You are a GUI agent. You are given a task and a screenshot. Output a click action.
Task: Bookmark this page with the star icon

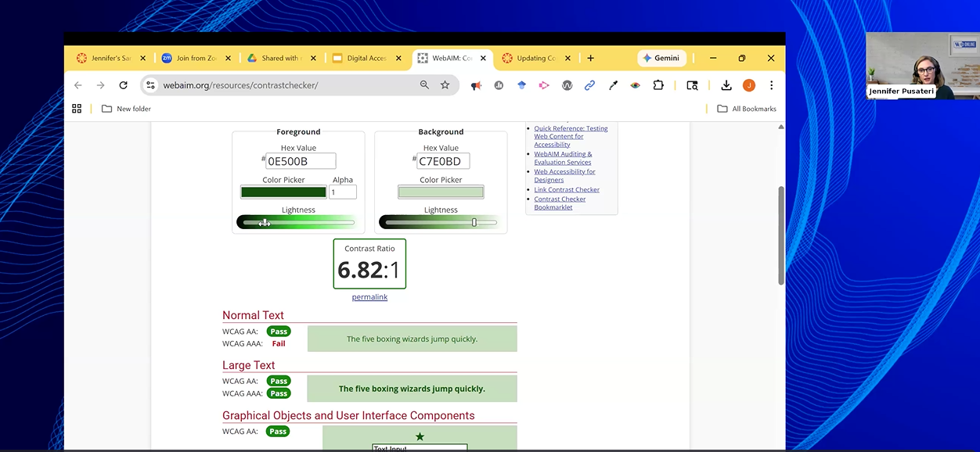click(445, 85)
